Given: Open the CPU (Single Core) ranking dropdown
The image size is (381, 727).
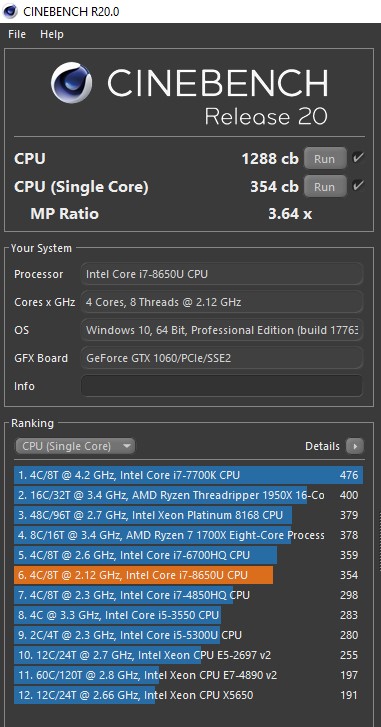Looking at the screenshot, I should [x=75, y=446].
